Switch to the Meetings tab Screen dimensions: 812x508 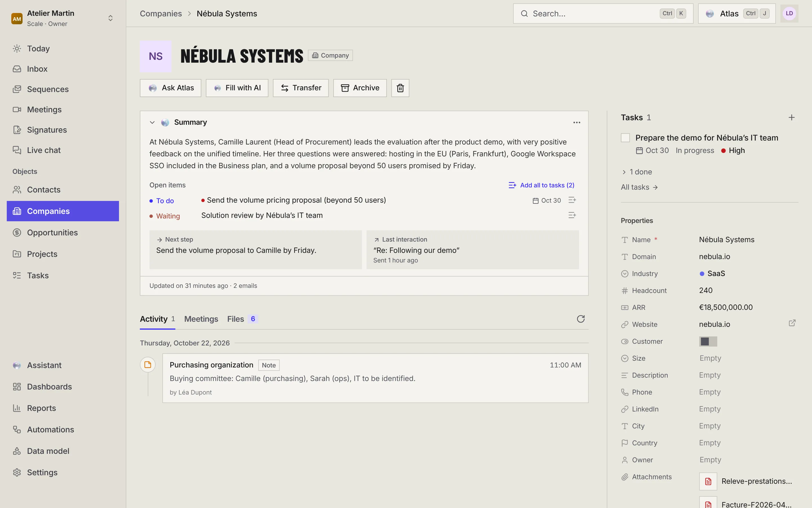pyautogui.click(x=201, y=319)
